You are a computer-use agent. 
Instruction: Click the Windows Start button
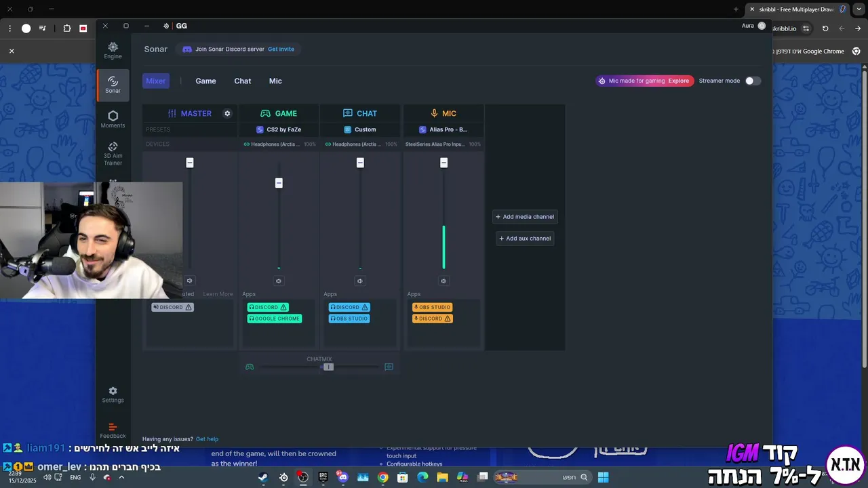tap(603, 477)
